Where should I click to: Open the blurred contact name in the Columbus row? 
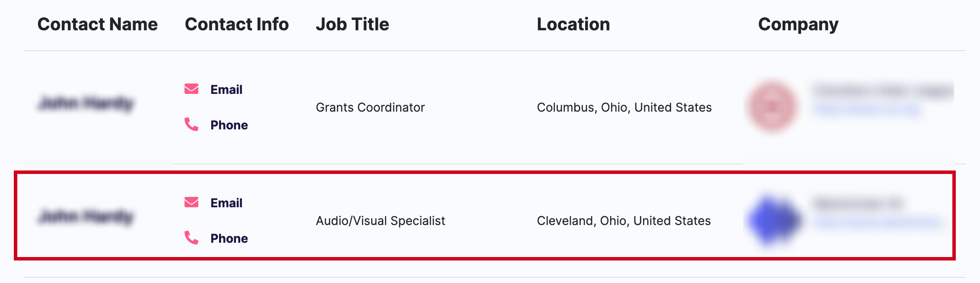[86, 103]
